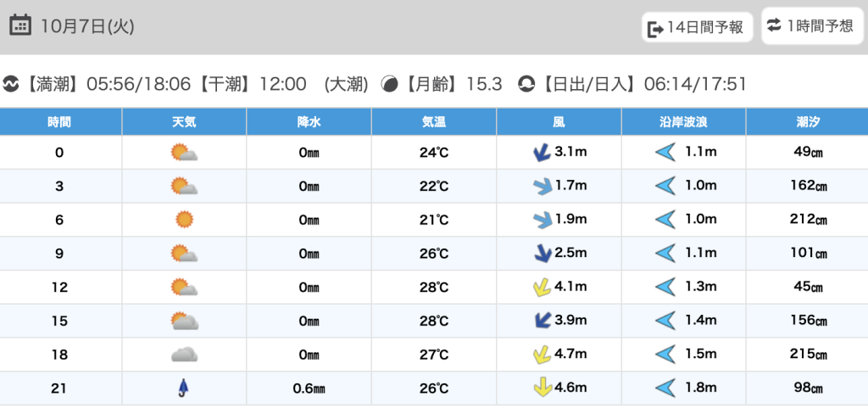Screen dimensions: 868x408
Task: Click the rain umbrella icon at hour 21
Action: click(x=183, y=388)
